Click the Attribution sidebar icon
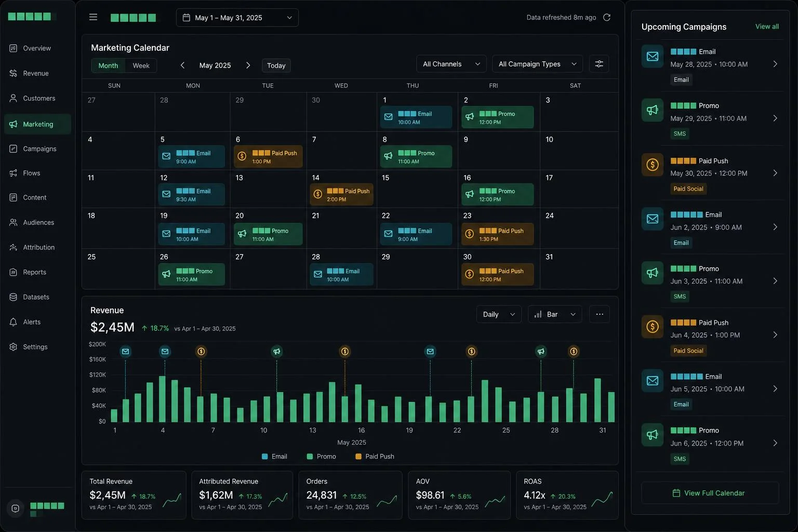The height and width of the screenshot is (532, 798). pos(14,247)
